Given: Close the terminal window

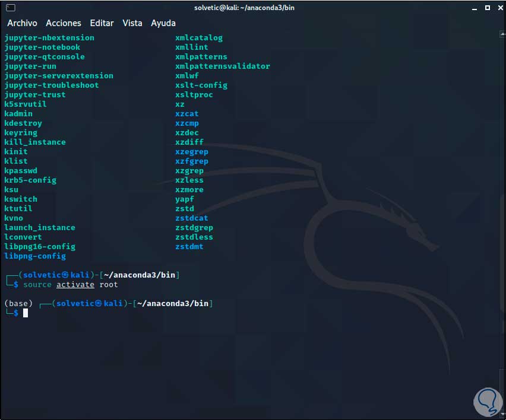Looking at the screenshot, I should coord(500,8).
